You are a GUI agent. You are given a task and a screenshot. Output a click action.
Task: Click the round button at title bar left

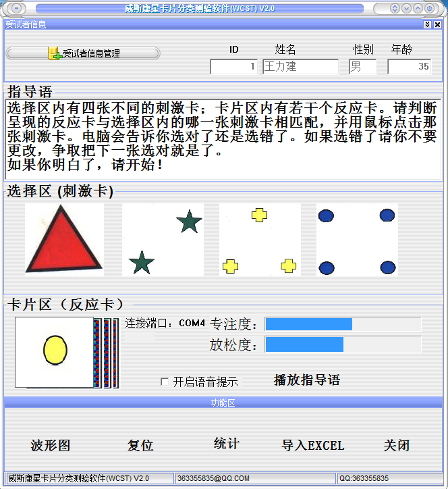tap(16, 8)
